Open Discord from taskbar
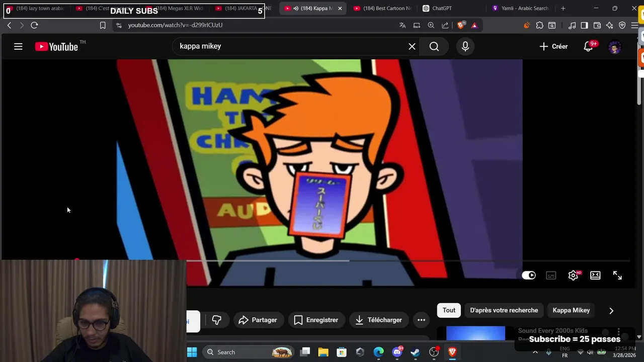The width and height of the screenshot is (644, 362). (397, 352)
